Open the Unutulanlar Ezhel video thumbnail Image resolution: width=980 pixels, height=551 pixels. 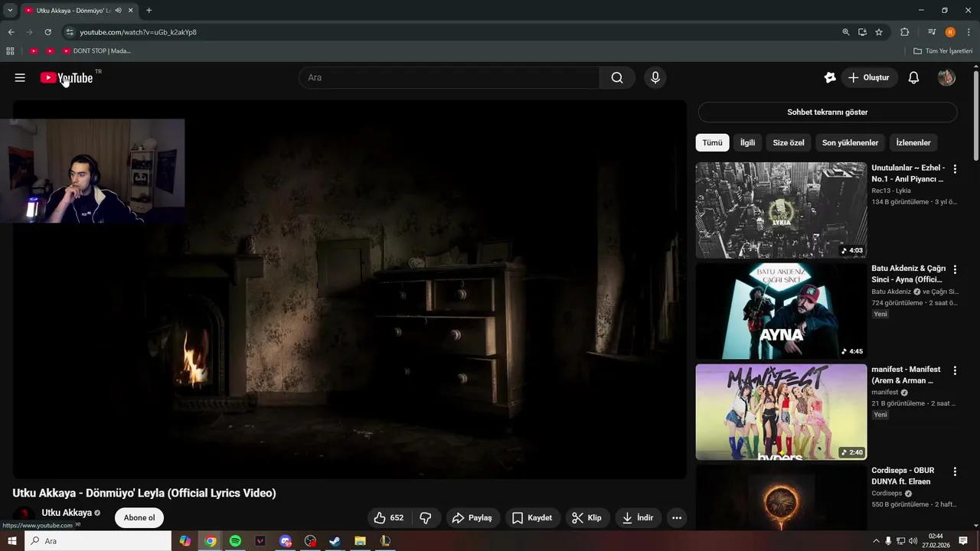pos(781,210)
